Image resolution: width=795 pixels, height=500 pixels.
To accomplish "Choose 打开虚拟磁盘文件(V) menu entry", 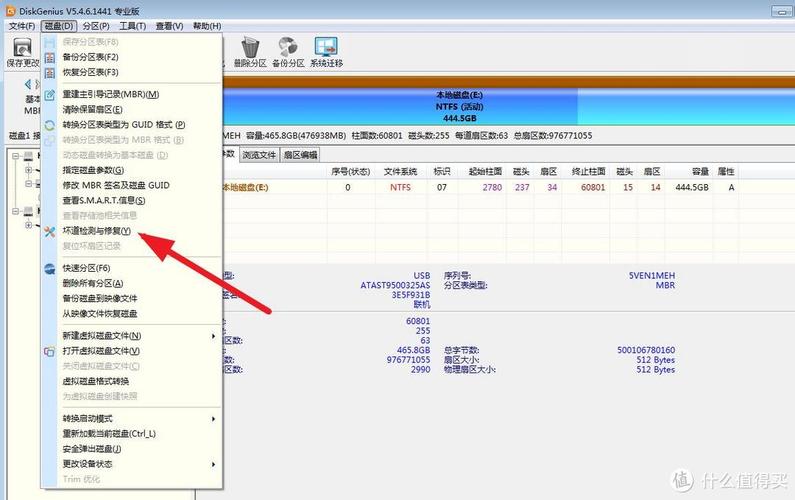I will pyautogui.click(x=101, y=351).
